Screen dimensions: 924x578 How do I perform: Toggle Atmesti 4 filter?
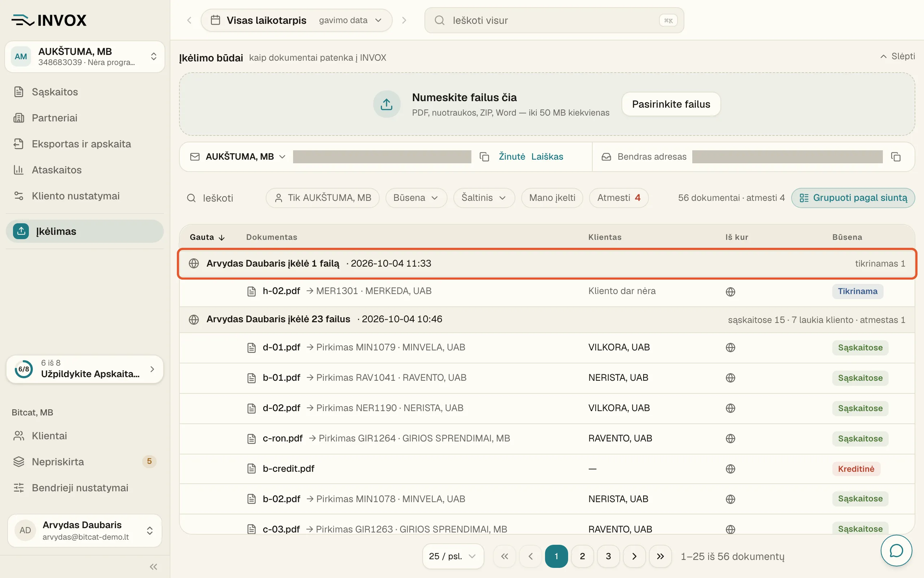click(x=619, y=198)
